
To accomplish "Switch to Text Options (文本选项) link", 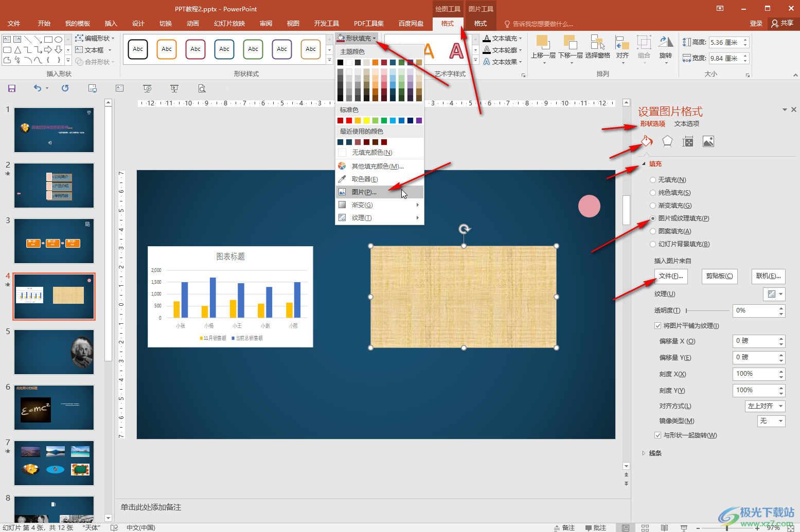I will 687,124.
